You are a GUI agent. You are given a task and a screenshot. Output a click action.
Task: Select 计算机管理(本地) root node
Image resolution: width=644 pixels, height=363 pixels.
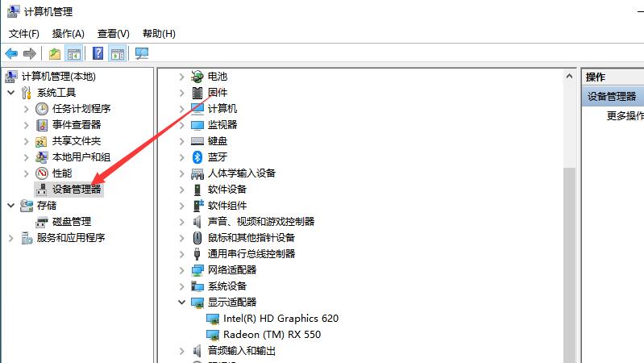[x=59, y=77]
